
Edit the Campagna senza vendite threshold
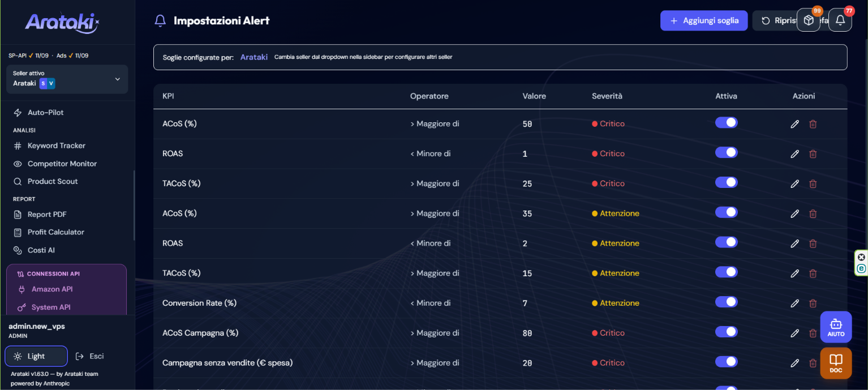pos(795,363)
